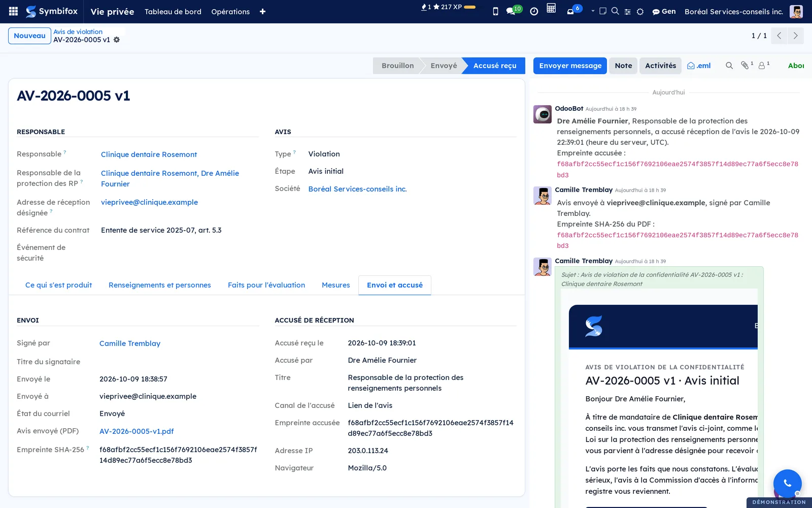Open the Opérations menu

230,11
